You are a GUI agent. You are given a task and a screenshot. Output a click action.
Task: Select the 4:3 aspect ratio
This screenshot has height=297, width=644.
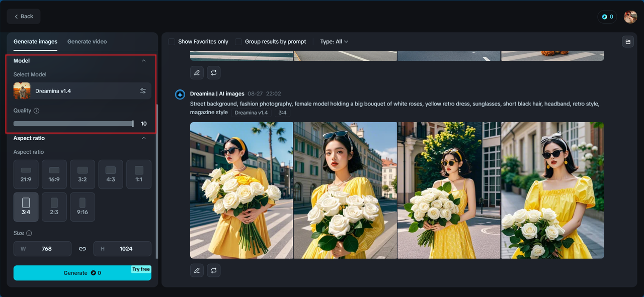tap(111, 174)
